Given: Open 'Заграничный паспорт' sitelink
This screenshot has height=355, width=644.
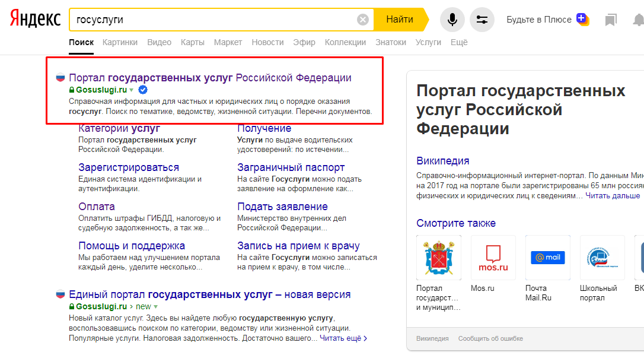Looking at the screenshot, I should (x=291, y=167).
